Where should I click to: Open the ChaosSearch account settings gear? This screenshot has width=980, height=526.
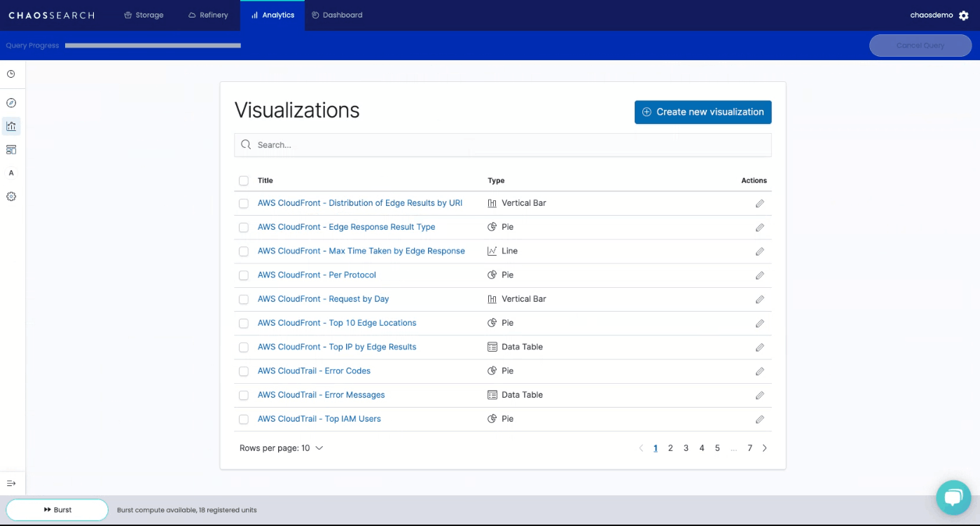[965, 15]
